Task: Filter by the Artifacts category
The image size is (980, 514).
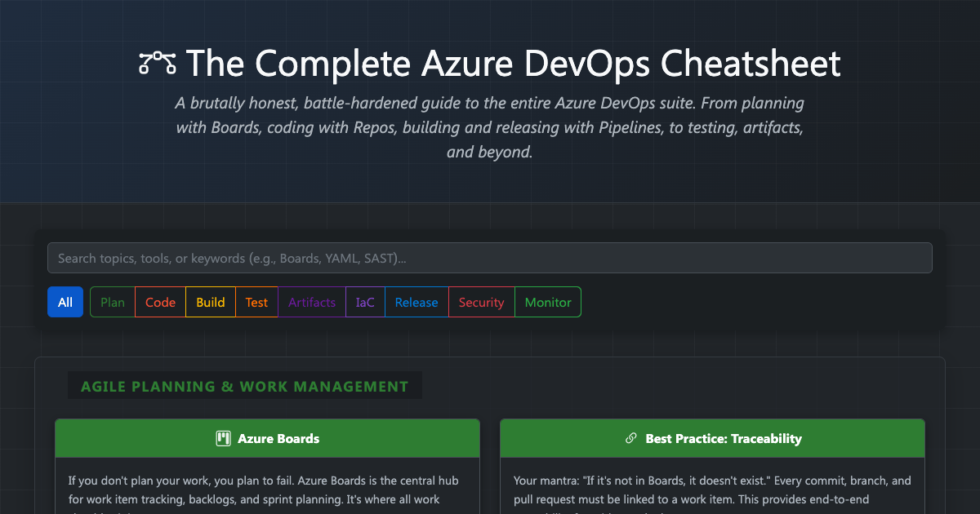Action: (x=312, y=302)
